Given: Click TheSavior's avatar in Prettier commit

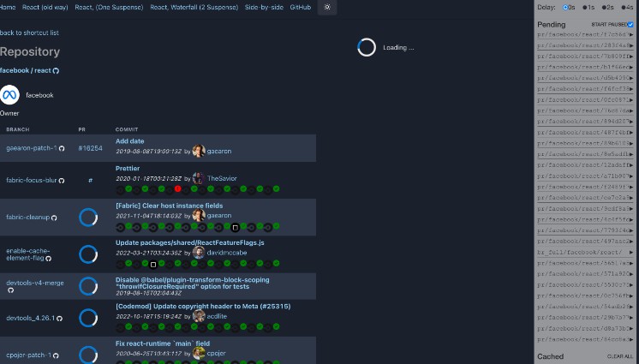Looking at the screenshot, I should tap(199, 178).
